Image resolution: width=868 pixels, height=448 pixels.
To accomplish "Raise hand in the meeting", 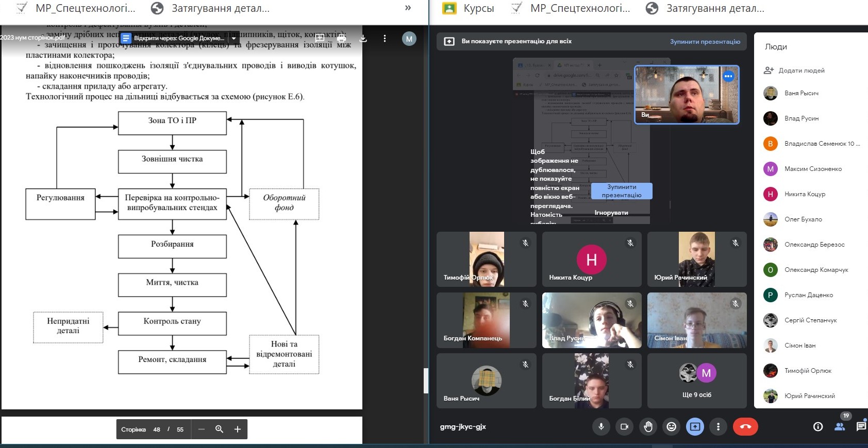I will (648, 426).
